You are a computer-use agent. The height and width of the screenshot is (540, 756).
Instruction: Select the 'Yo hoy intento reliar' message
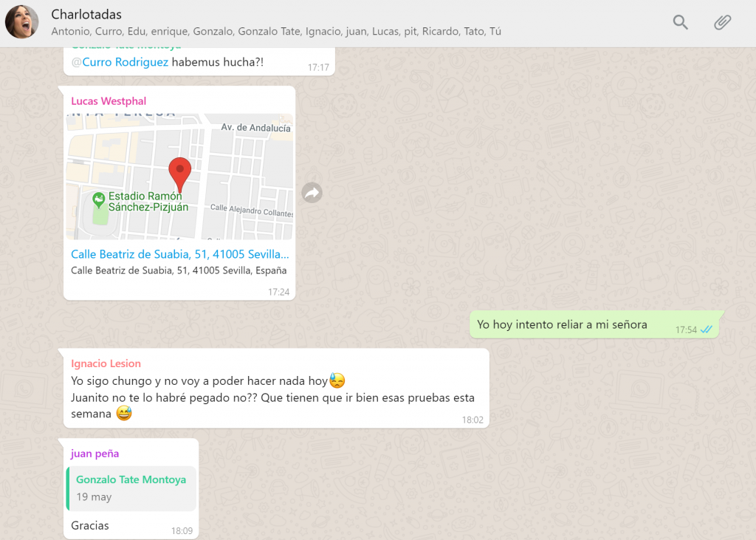coord(562,324)
